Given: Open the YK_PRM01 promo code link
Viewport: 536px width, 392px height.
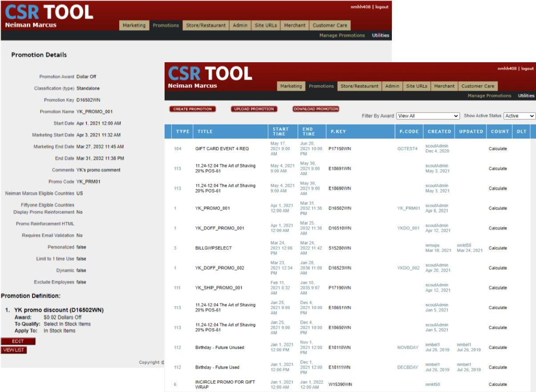Looking at the screenshot, I should [x=408, y=208].
